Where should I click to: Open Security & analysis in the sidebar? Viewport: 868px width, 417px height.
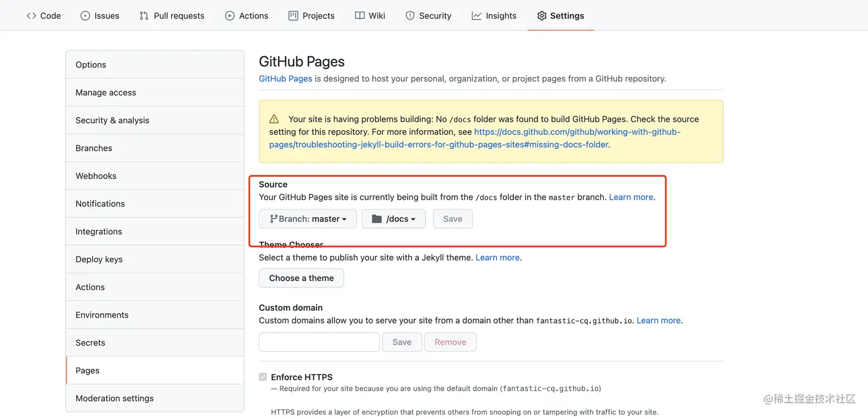155,120
